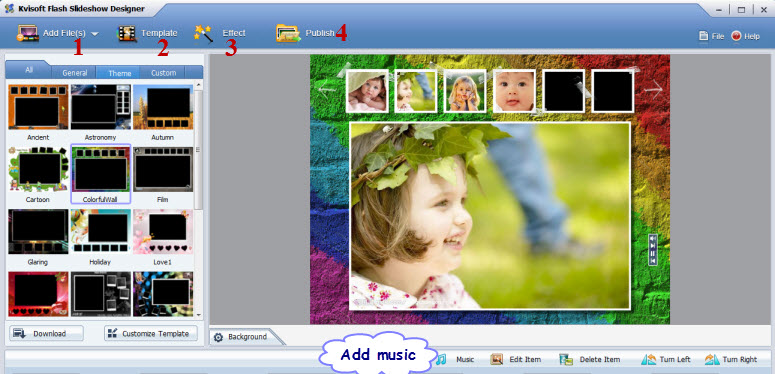Switch to the All templates tab
775x374 pixels.
[x=29, y=70]
